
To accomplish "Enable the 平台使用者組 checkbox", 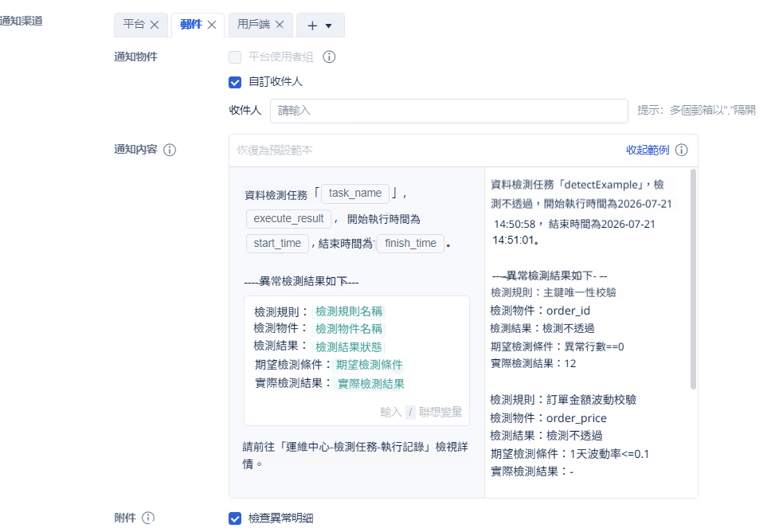I will (235, 57).
